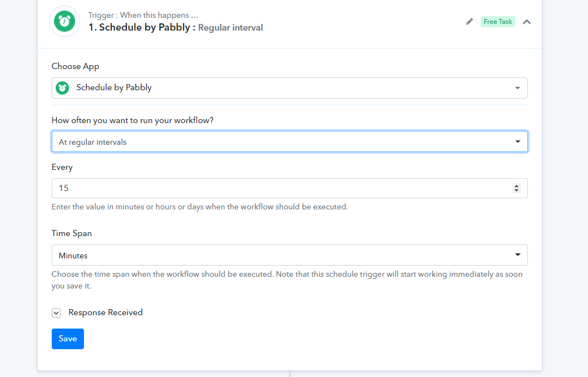The image size is (588, 377).
Task: Click the pencil edit icon in header
Action: 469,22
